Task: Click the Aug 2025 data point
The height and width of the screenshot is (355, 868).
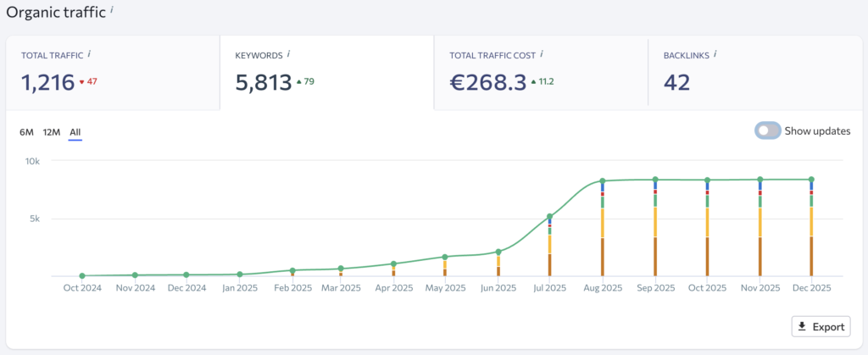Action: point(602,180)
